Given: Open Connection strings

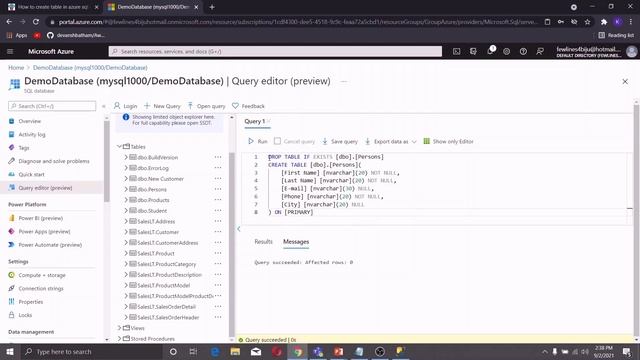Looking at the screenshot, I should pyautogui.click(x=41, y=288).
